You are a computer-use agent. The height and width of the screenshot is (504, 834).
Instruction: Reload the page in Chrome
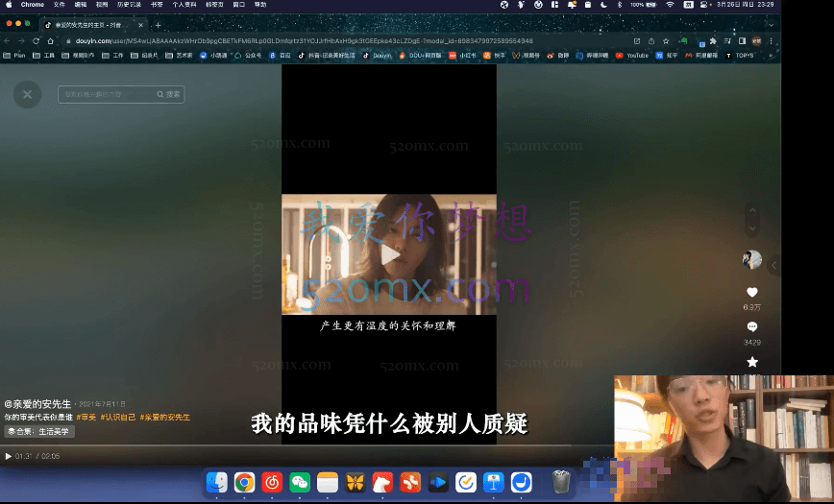point(36,41)
